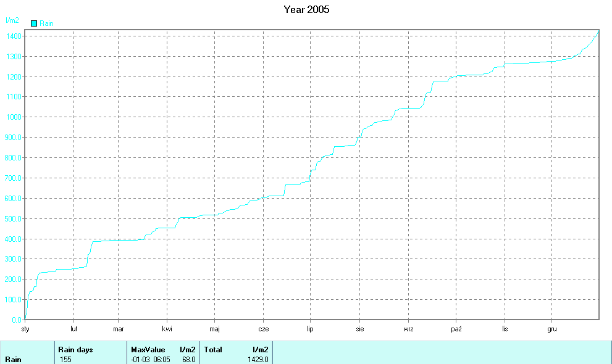
Task: Click the 400.0 y-axis value
Action: [x=13, y=239]
